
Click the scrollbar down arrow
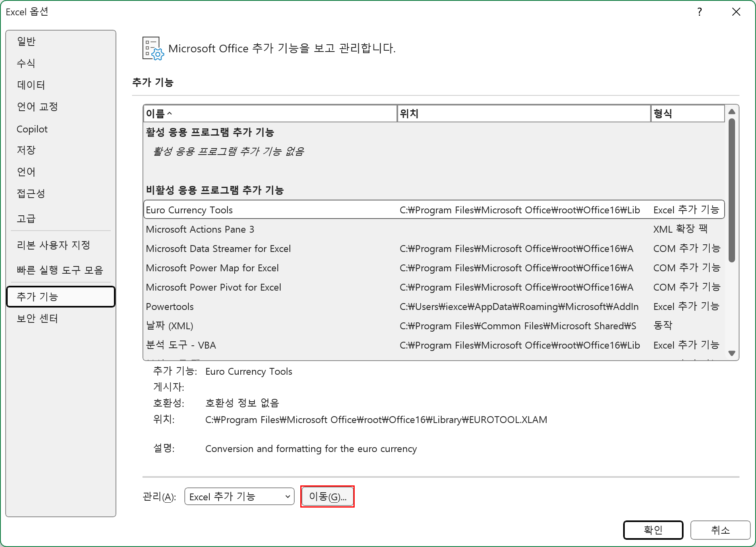tap(733, 353)
